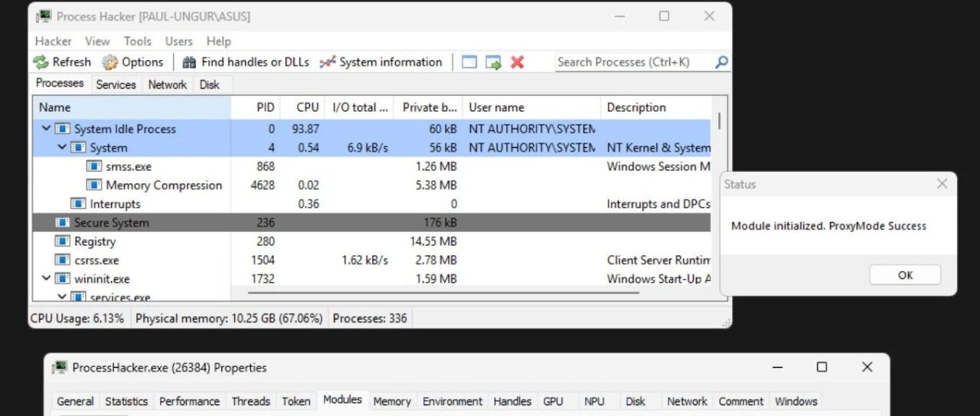Open General tab in Properties window
The width and height of the screenshot is (980, 416).
[75, 401]
